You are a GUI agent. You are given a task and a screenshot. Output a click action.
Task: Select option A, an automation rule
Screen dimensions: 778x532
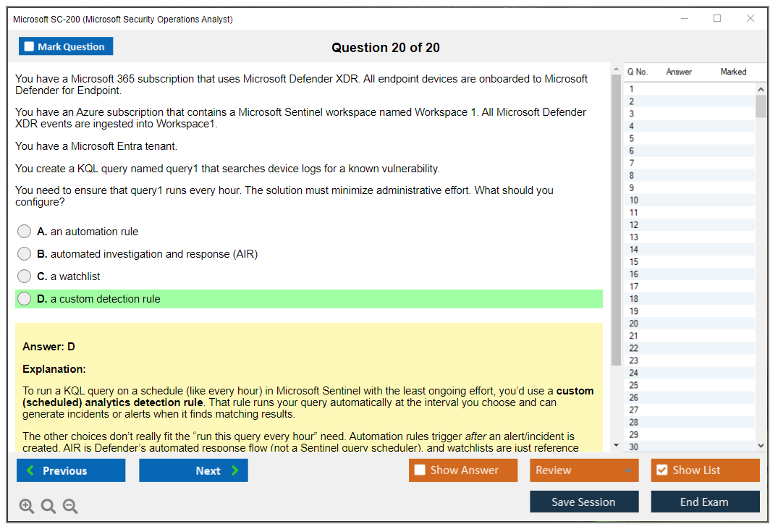pos(25,232)
